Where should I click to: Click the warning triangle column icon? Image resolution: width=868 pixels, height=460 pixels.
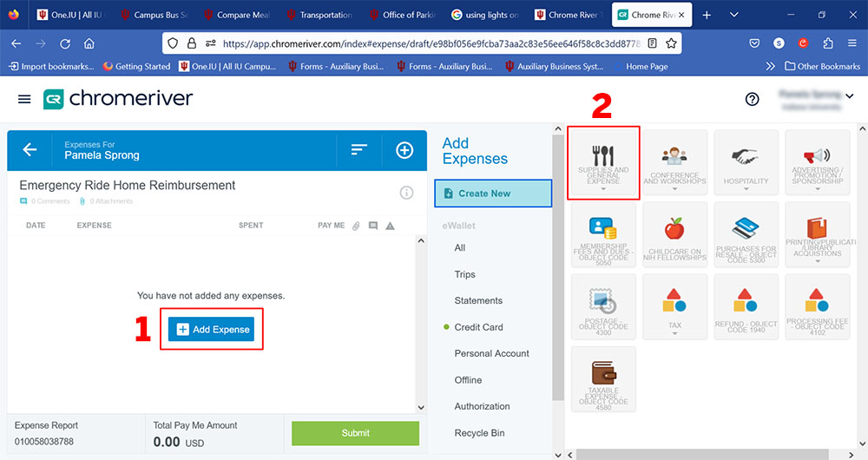[x=391, y=226]
